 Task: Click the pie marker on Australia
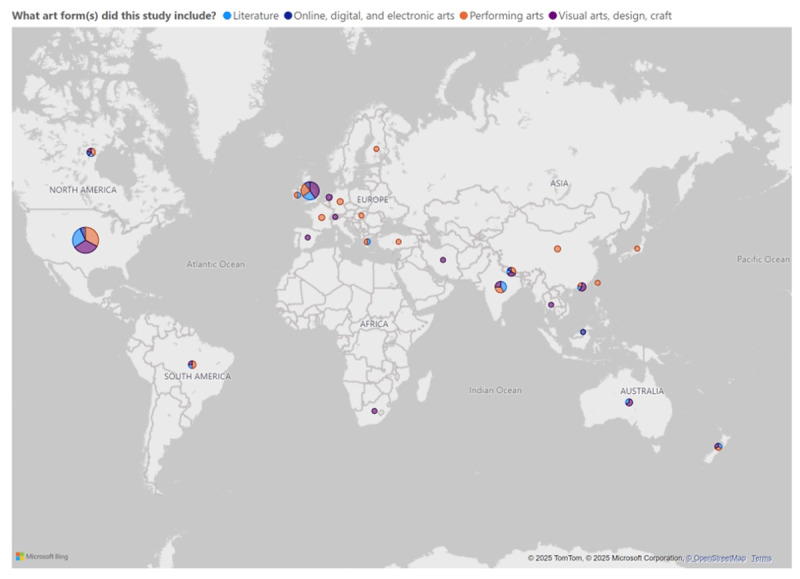coord(629,402)
